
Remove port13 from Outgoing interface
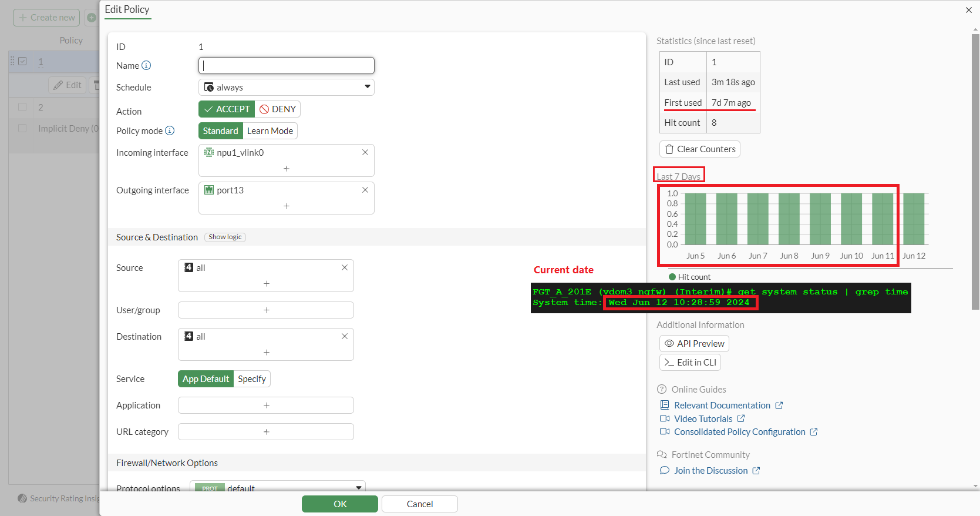[x=365, y=190]
